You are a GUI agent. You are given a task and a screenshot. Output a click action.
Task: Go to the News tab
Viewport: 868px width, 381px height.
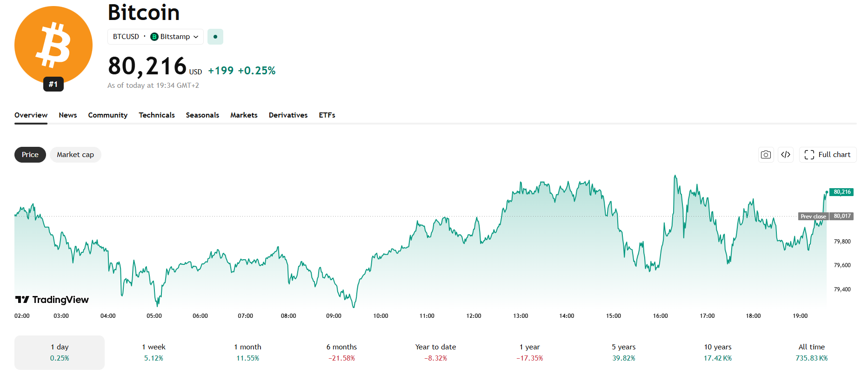tap(68, 115)
